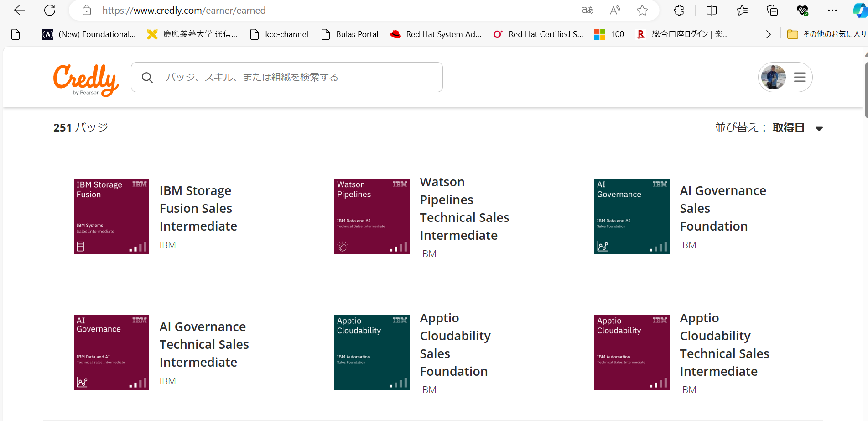Toggle favorite star for this page
Screen dimensions: 868x421
[642, 10]
